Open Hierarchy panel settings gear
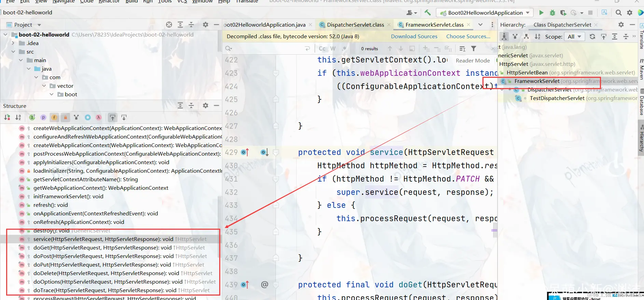Screen dimensions: 644x300 (x=621, y=25)
